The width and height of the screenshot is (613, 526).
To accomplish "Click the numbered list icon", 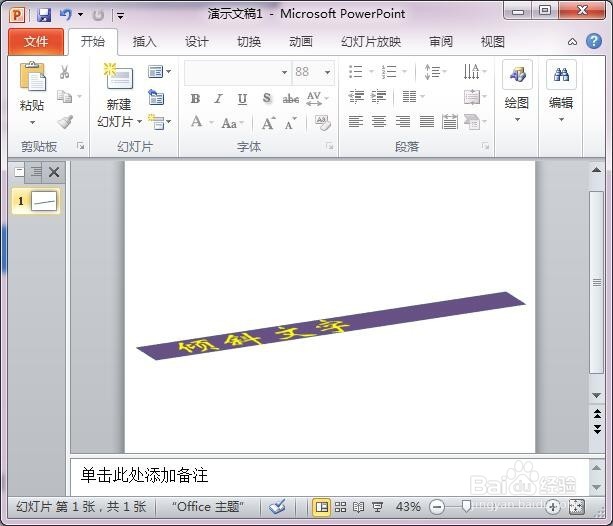I will 389,72.
